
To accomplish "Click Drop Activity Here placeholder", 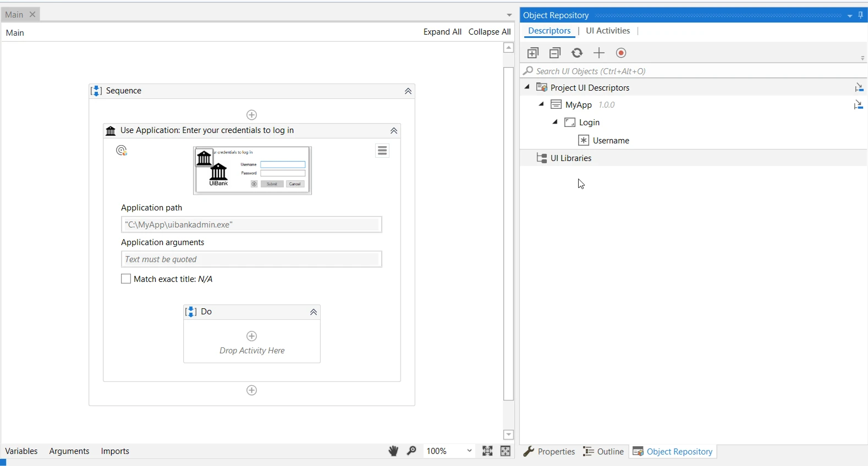I will 252,351.
